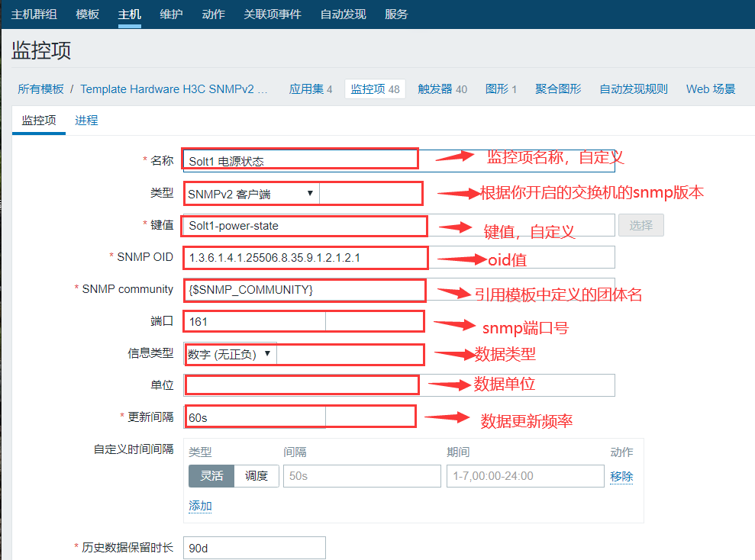
Task: Click the 名称 input field
Action: [398, 161]
